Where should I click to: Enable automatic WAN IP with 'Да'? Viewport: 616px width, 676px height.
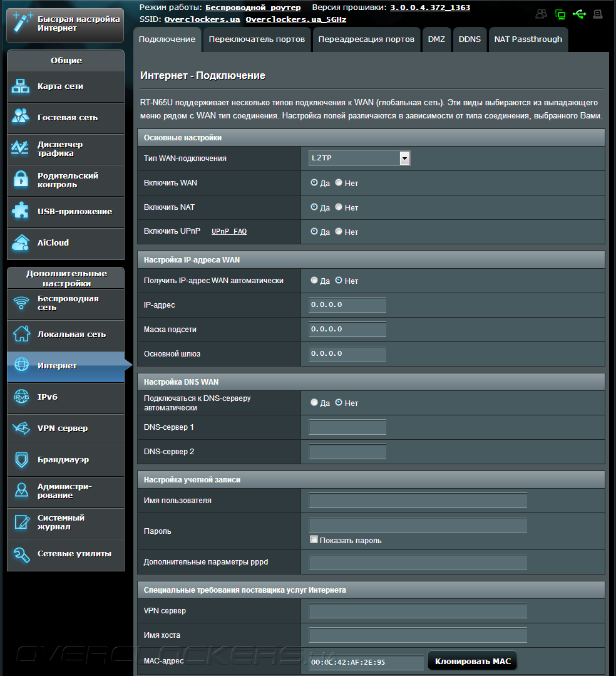(x=314, y=281)
